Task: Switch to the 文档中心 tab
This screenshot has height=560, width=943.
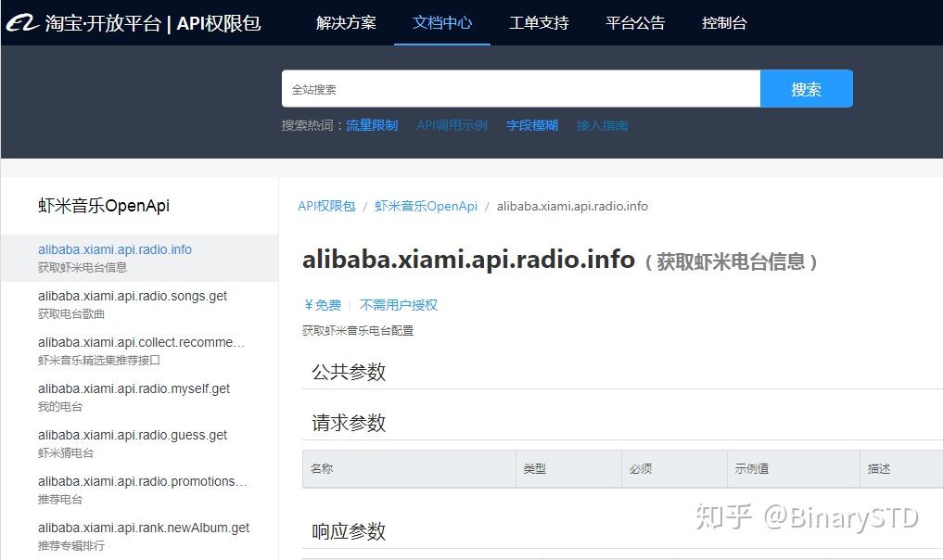Action: pos(442,23)
